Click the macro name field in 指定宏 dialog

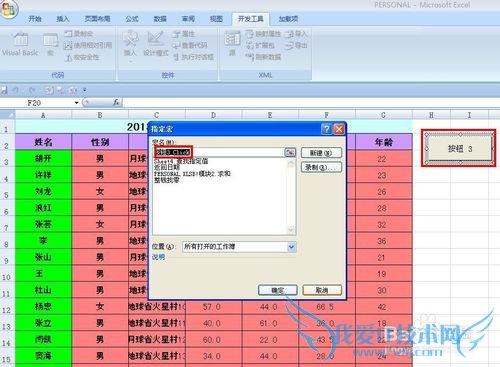(219, 152)
